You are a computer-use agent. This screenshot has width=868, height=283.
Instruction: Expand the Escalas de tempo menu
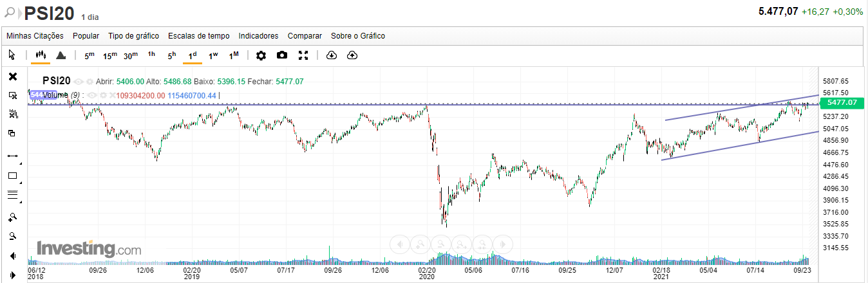[198, 36]
